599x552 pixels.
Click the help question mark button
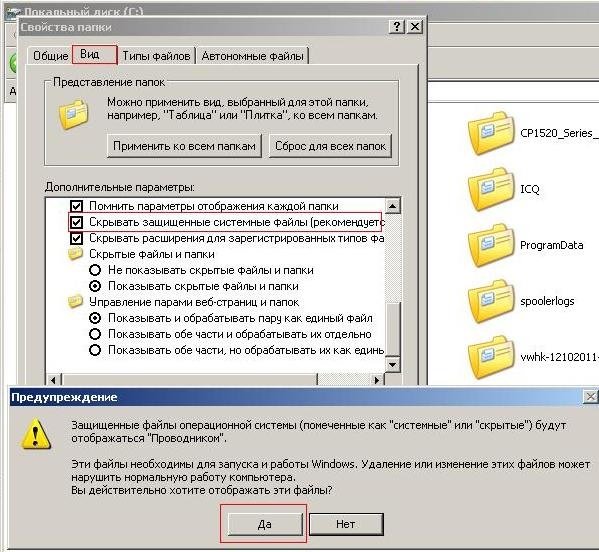click(x=397, y=27)
